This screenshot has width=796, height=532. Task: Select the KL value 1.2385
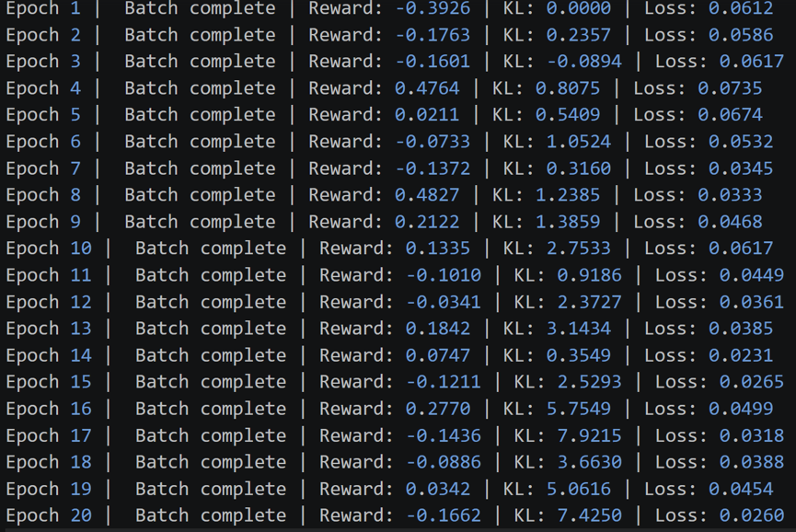pyautogui.click(x=568, y=195)
